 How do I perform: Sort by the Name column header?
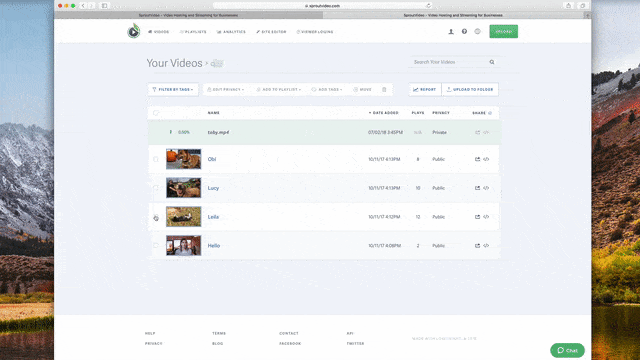point(213,113)
